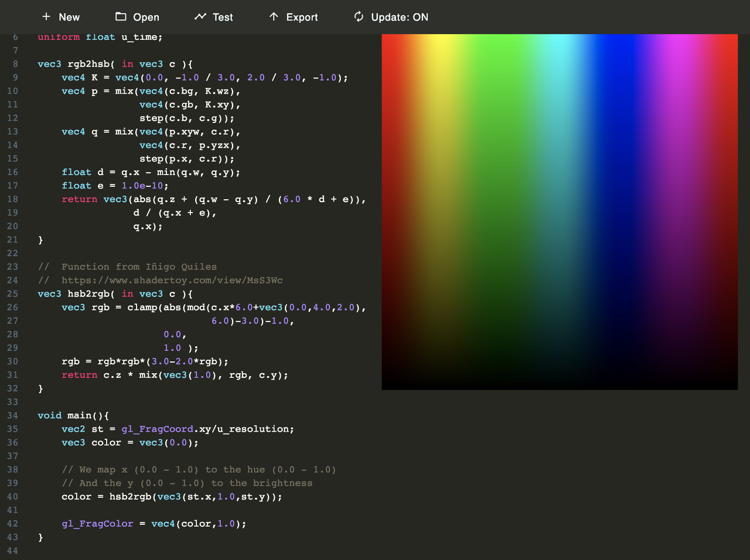Click 'Function from Iñigo Quiles' comment
Screen dimensions: 750x560
coord(127,267)
